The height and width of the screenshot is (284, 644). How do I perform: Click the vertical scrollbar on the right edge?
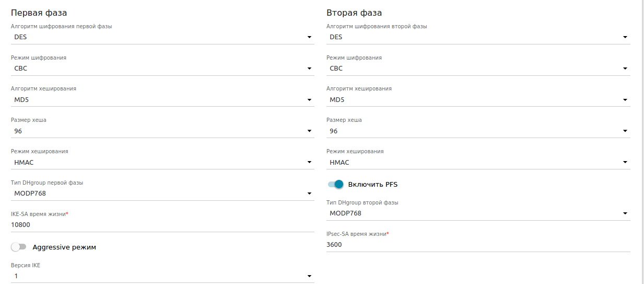[642, 141]
